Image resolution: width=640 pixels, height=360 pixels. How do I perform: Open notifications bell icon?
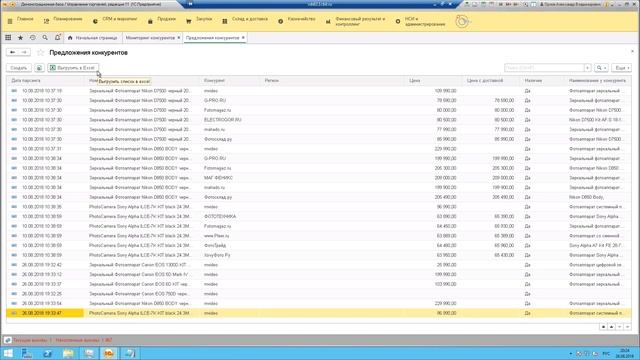(58, 38)
